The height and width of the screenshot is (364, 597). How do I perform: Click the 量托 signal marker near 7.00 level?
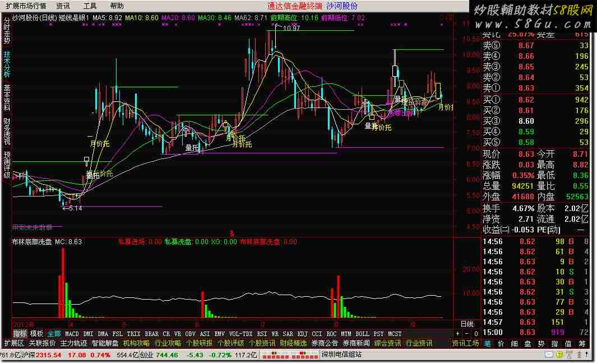(192, 148)
